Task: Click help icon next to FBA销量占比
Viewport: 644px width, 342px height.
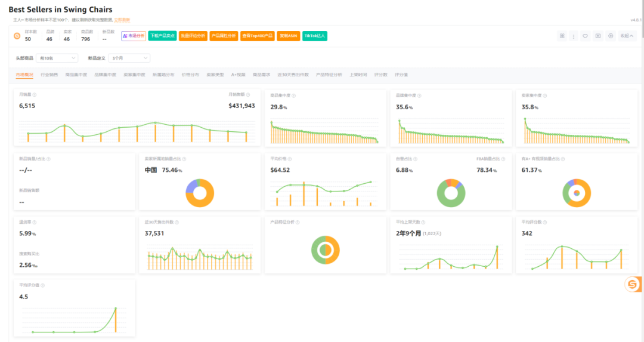Action: click(x=503, y=159)
